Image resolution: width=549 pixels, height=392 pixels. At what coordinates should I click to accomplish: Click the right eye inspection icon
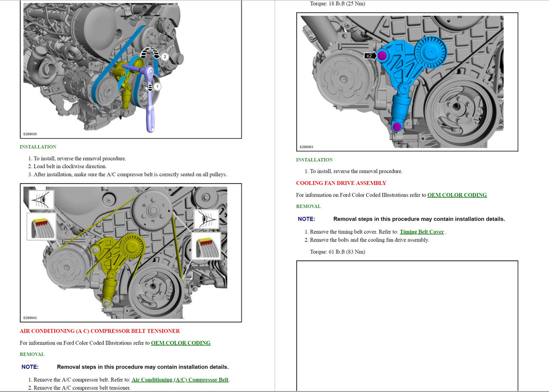207,220
